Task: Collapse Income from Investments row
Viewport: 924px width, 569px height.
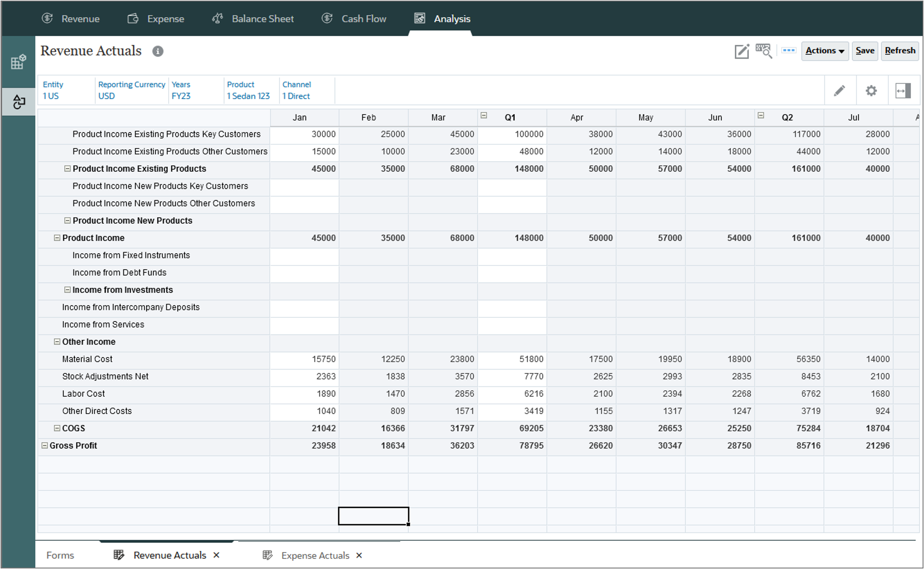Action: [x=67, y=290]
